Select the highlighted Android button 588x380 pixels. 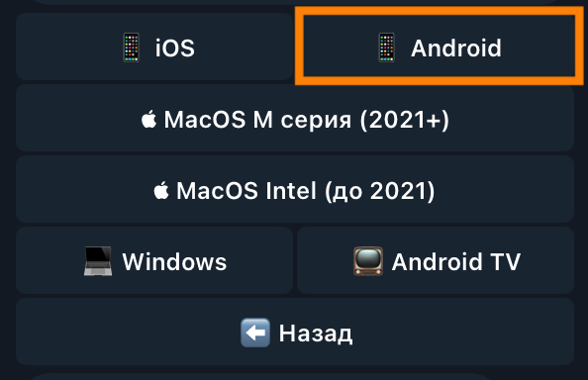click(440, 47)
